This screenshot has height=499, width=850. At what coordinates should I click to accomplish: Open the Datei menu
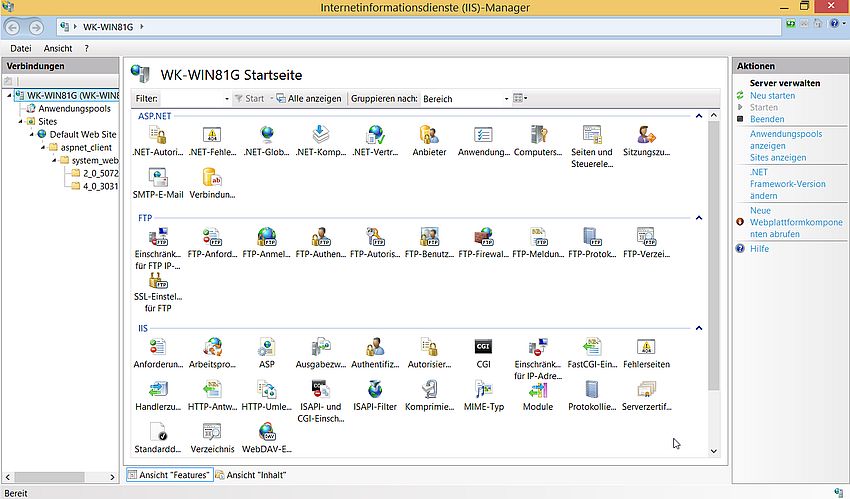tap(21, 48)
